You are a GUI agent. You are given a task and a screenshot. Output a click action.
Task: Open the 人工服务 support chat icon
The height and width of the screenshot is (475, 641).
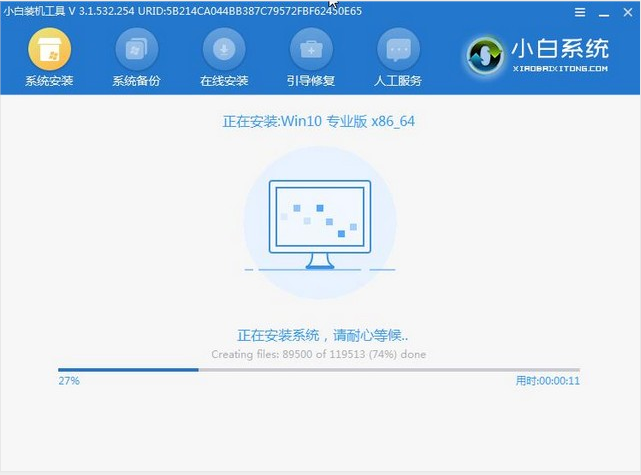(x=398, y=48)
